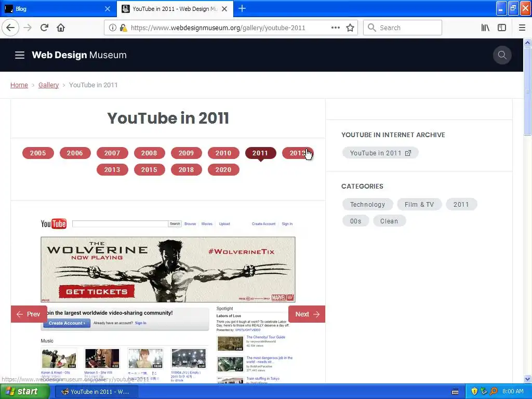This screenshot has height=399, width=532.
Task: Click the browser Forward arrow button
Action: [x=28, y=28]
